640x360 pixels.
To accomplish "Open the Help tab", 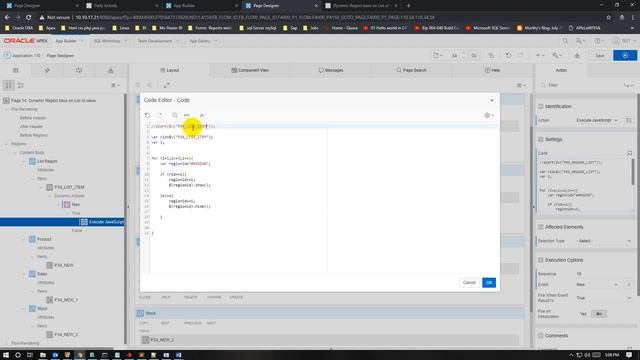I will 492,70.
